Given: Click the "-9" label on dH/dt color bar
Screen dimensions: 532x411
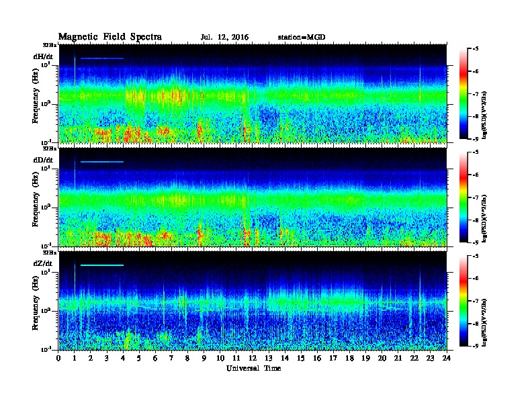Looking at the screenshot, I should tap(476, 138).
